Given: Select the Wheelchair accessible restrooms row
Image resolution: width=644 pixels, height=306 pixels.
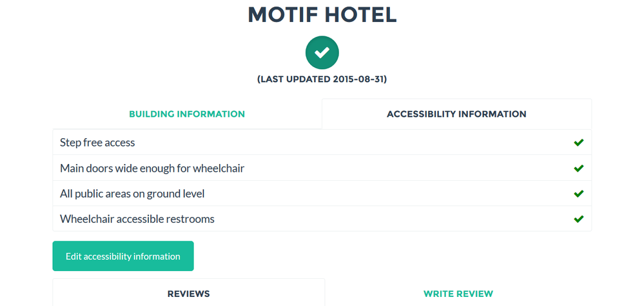Looking at the screenshot, I should (322, 219).
